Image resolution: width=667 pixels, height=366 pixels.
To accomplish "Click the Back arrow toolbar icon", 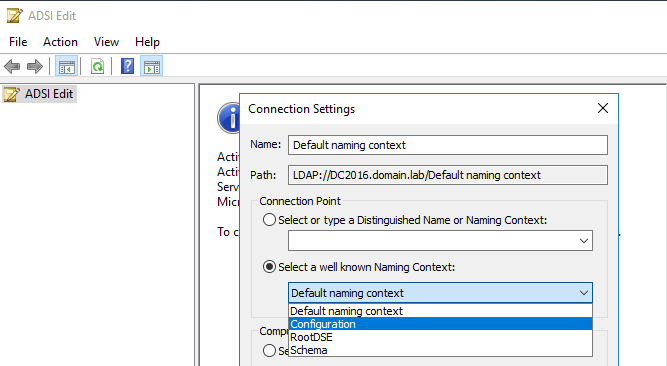I will [12, 66].
